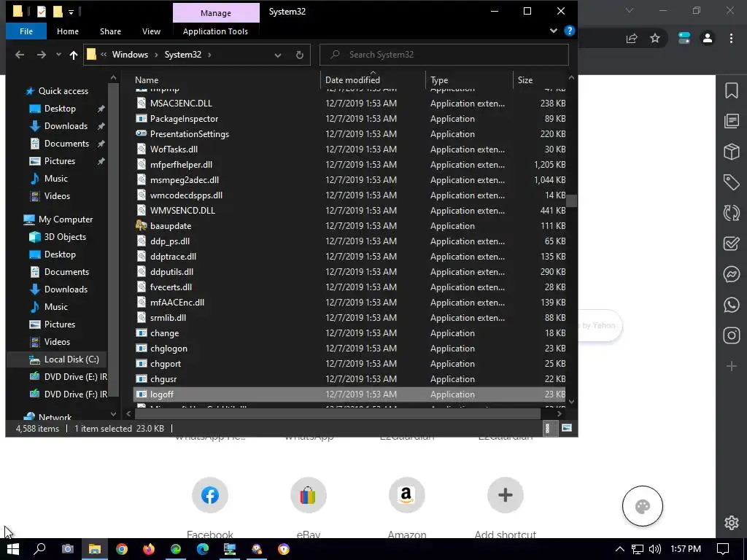Open the browser profile avatar icon
Image resolution: width=747 pixels, height=560 pixels.
click(708, 39)
